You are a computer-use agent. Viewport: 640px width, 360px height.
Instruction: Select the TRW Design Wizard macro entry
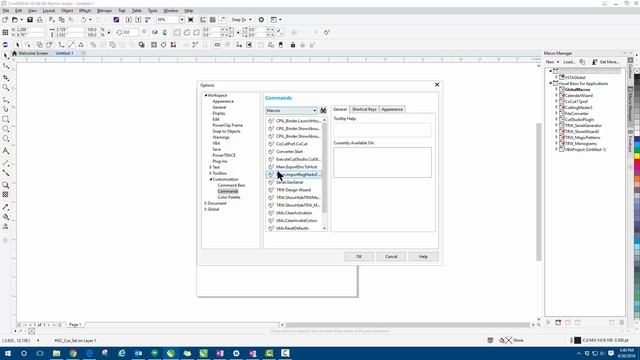point(294,190)
